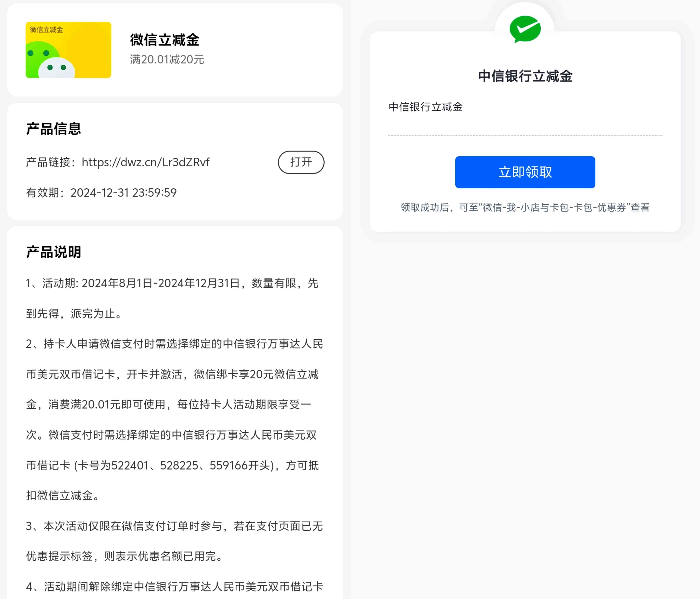Screen dimensions: 700x599
Task: Select the 有效期 2024-12-31 23:59:59 line
Action: point(101,193)
